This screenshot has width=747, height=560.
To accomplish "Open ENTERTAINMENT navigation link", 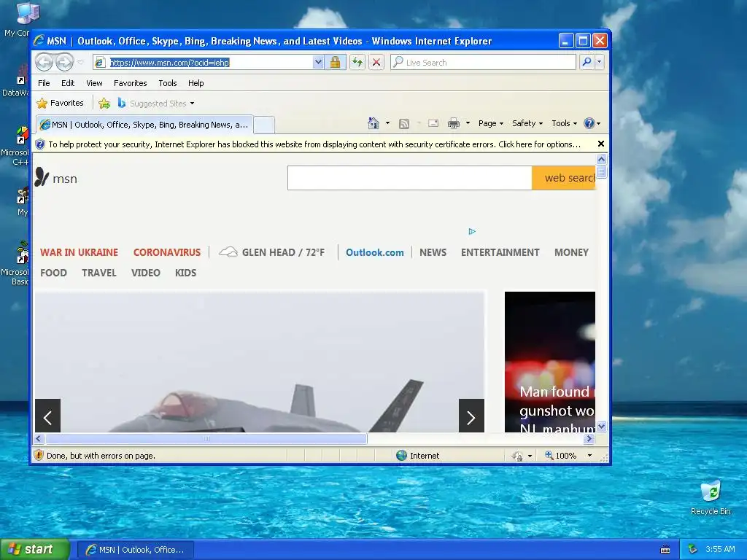I will pos(500,252).
